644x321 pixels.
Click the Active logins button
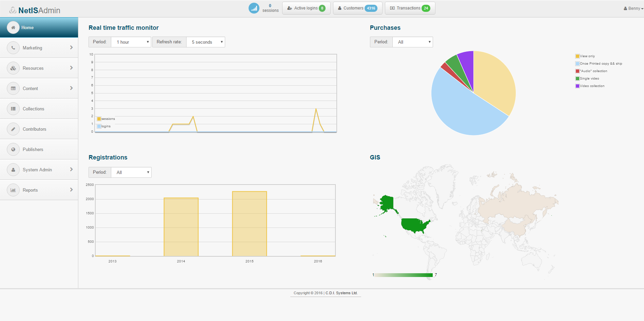[x=306, y=8]
